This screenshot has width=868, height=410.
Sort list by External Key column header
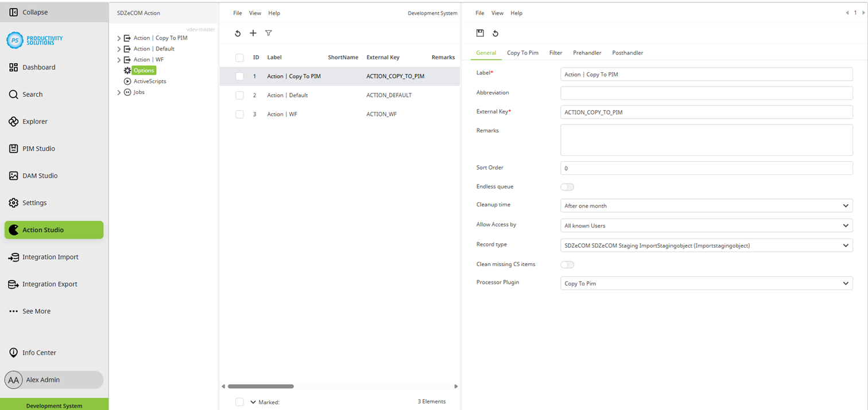383,57
